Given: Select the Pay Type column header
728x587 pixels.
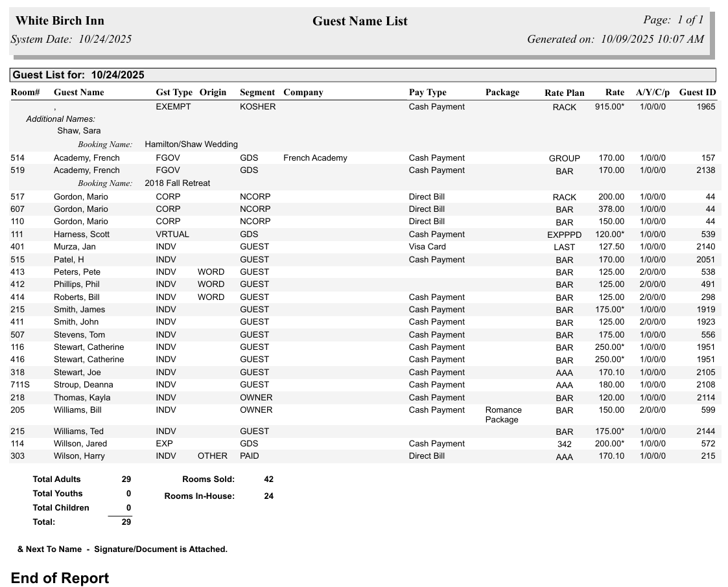Looking at the screenshot, I should click(x=427, y=92).
